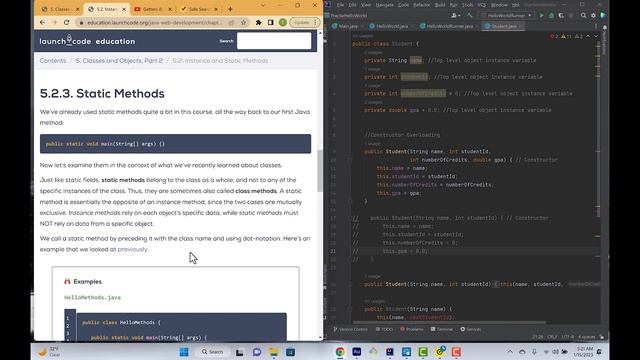This screenshot has width=640, height=360.
Task: Open the green Chrome profile avatar
Action: coord(282,22)
